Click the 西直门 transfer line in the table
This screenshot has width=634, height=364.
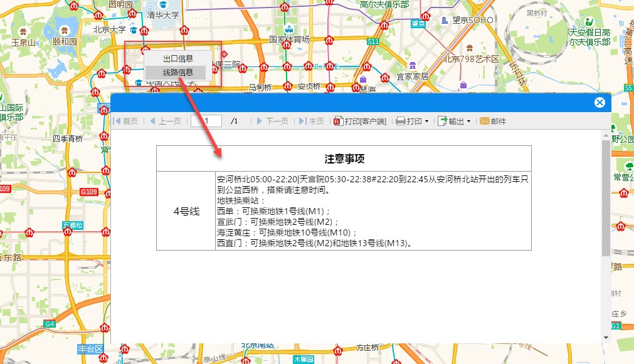[x=314, y=243]
